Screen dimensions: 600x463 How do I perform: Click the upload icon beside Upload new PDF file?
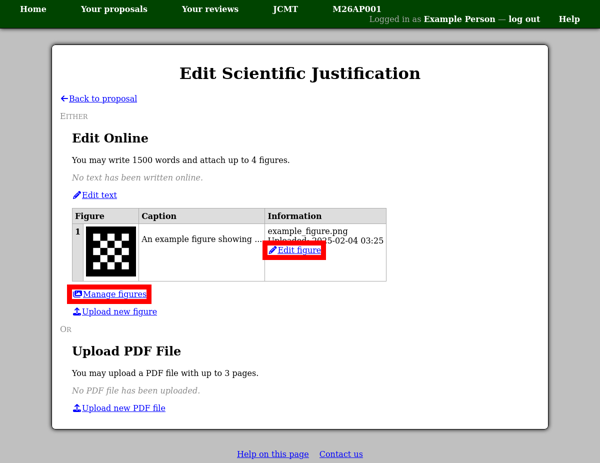point(77,408)
